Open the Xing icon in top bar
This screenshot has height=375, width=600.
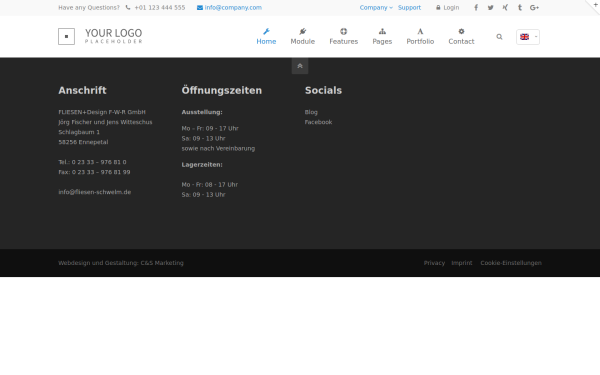pyautogui.click(x=505, y=8)
